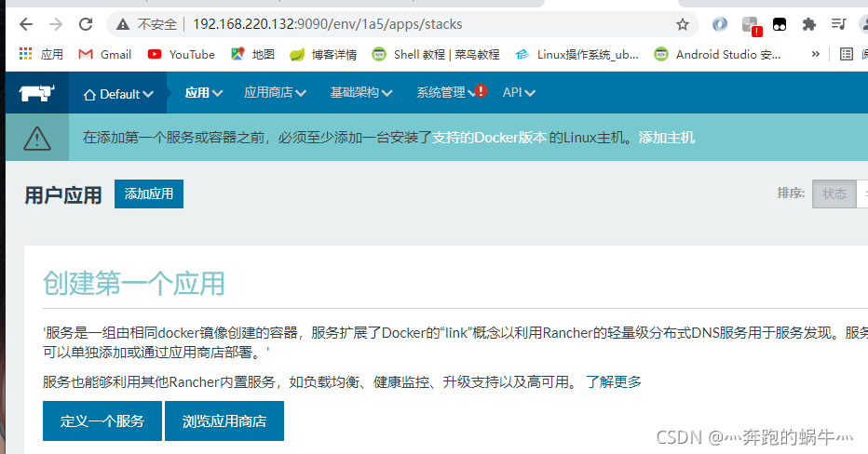Open the black Tampermonkey-style extension icon
868x454 pixels.
tap(780, 24)
